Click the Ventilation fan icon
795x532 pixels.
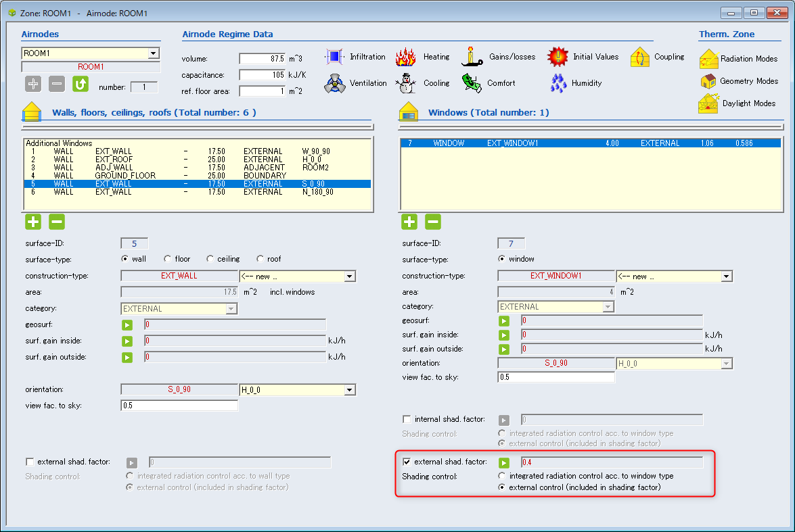tap(335, 83)
